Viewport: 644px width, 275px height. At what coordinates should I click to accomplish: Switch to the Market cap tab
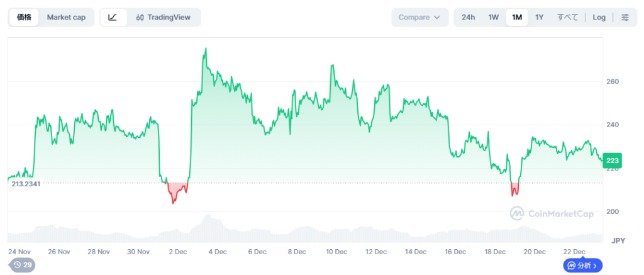pos(66,18)
